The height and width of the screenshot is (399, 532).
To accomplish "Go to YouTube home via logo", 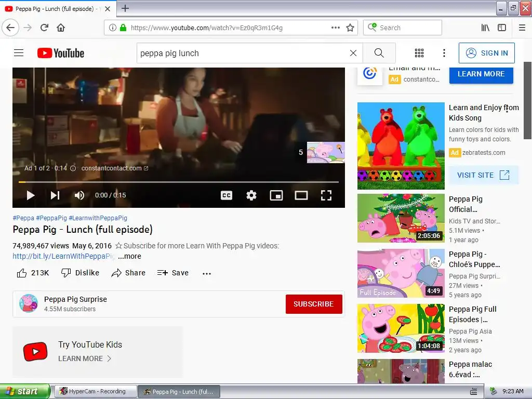I will point(61,54).
